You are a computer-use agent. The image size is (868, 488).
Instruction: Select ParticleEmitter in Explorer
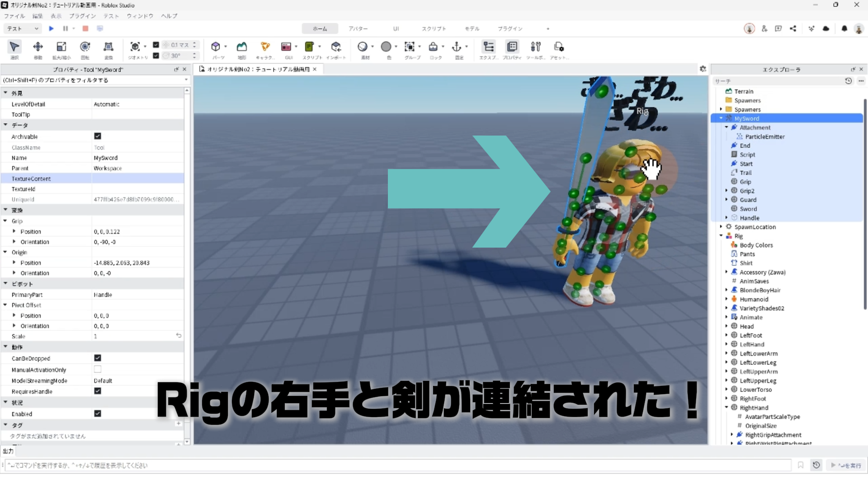coord(764,136)
